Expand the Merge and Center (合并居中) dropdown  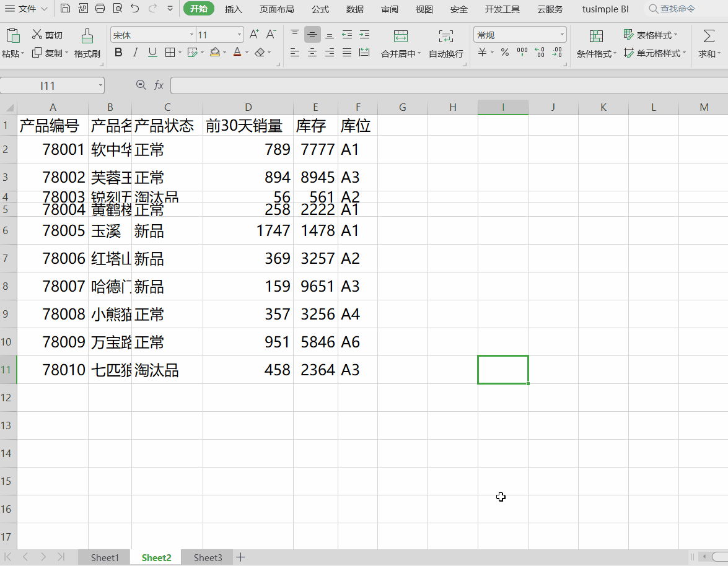pyautogui.click(x=419, y=53)
